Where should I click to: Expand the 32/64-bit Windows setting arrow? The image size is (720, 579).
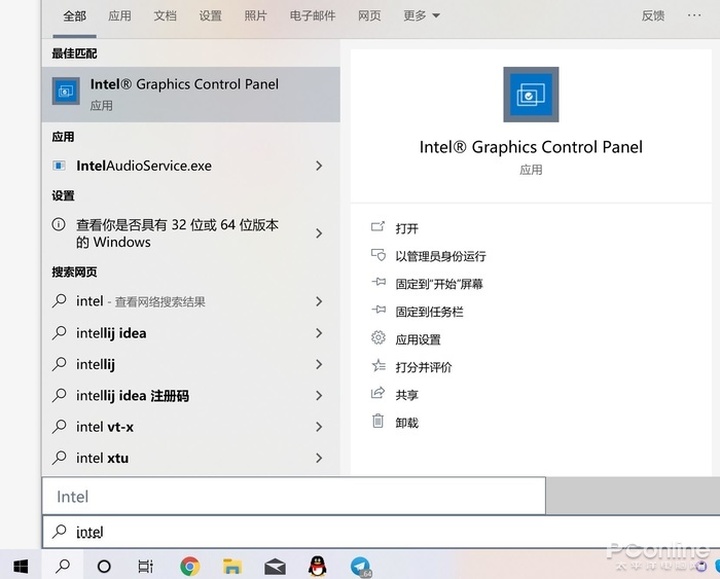tap(319, 233)
